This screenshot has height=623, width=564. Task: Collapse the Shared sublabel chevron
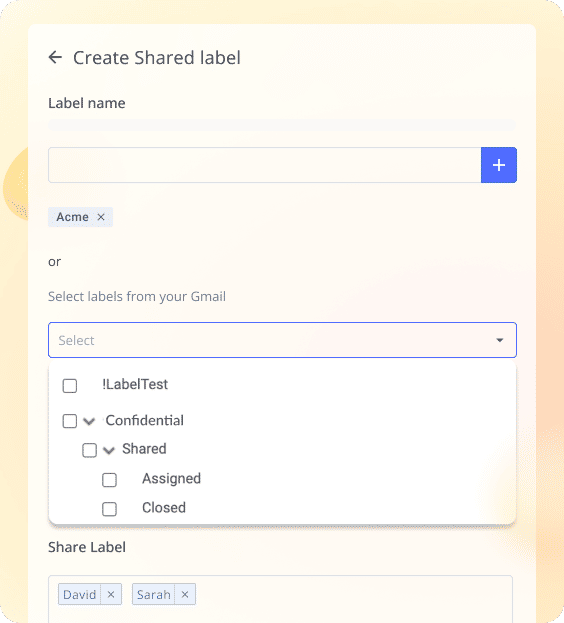click(x=109, y=450)
